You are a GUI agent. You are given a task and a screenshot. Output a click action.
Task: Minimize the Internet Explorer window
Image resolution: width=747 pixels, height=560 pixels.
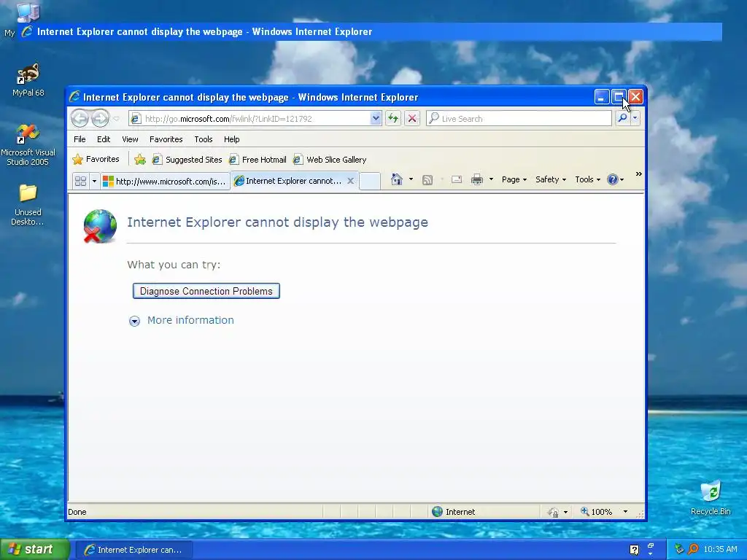(x=602, y=97)
